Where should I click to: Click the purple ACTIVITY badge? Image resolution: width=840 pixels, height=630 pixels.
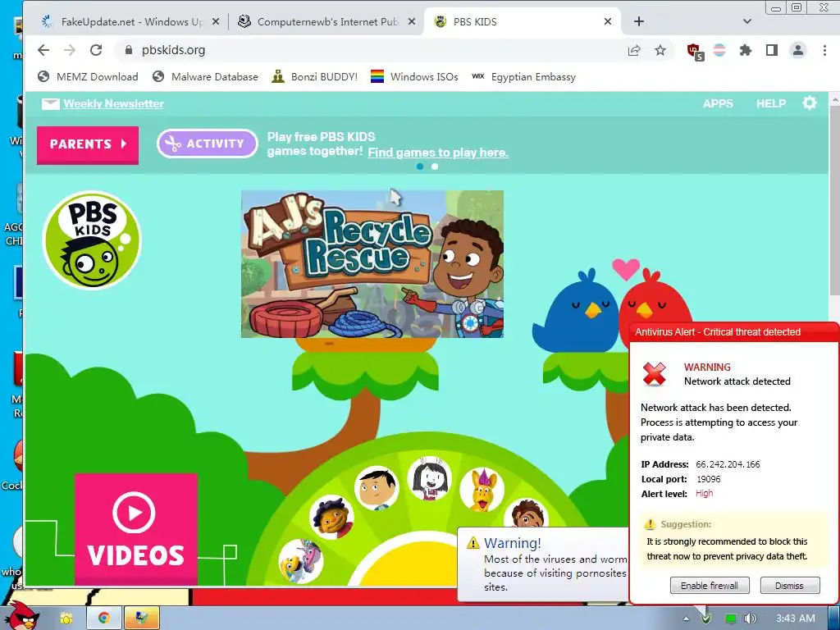point(208,144)
